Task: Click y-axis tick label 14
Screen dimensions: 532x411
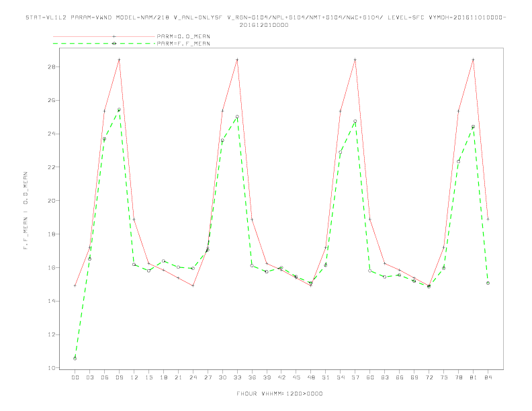Action: point(52,301)
